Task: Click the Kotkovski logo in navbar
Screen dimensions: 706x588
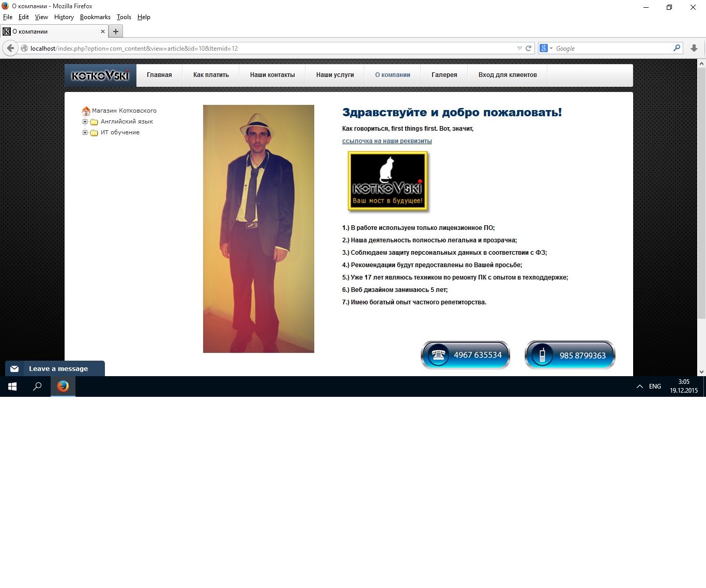Action: (100, 75)
